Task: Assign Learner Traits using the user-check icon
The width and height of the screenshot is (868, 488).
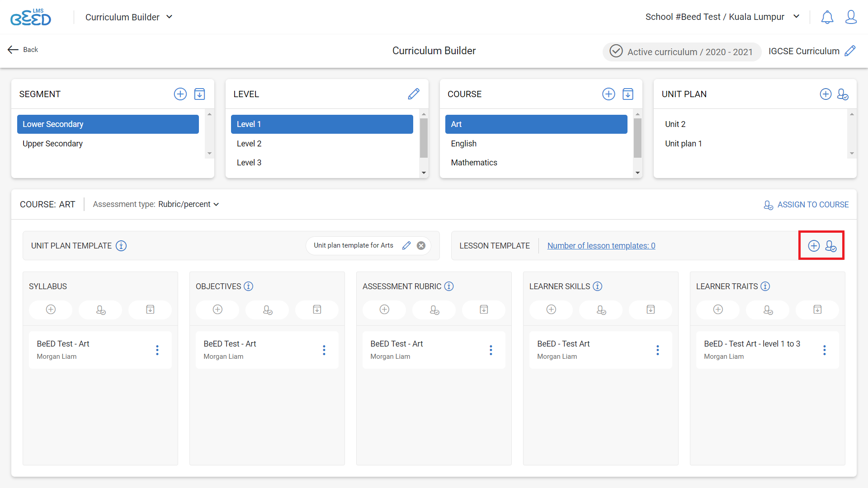Action: [768, 310]
